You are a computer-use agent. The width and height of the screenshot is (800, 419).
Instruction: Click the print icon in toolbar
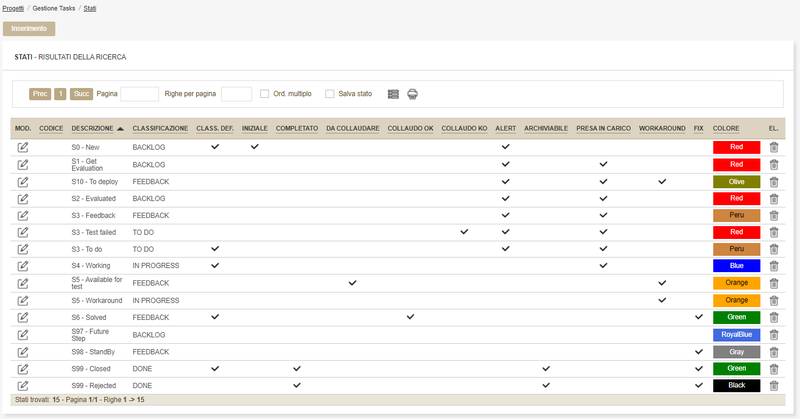pos(412,94)
